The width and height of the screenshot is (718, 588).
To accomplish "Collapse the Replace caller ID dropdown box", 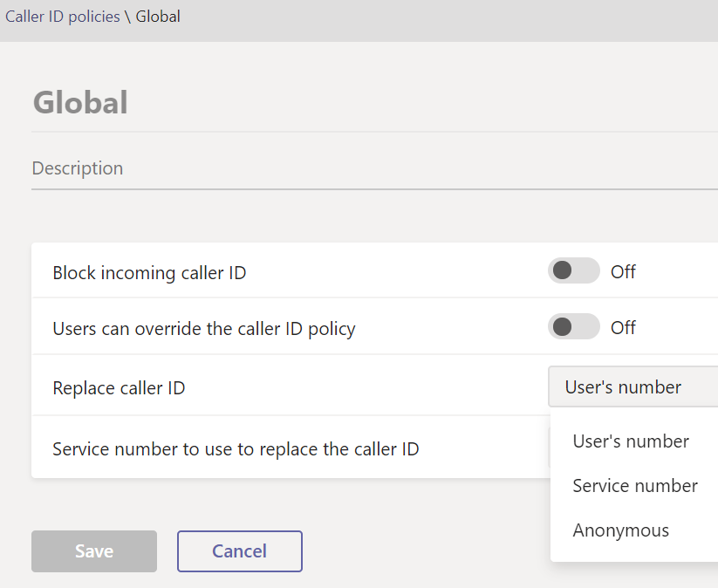I will [633, 387].
